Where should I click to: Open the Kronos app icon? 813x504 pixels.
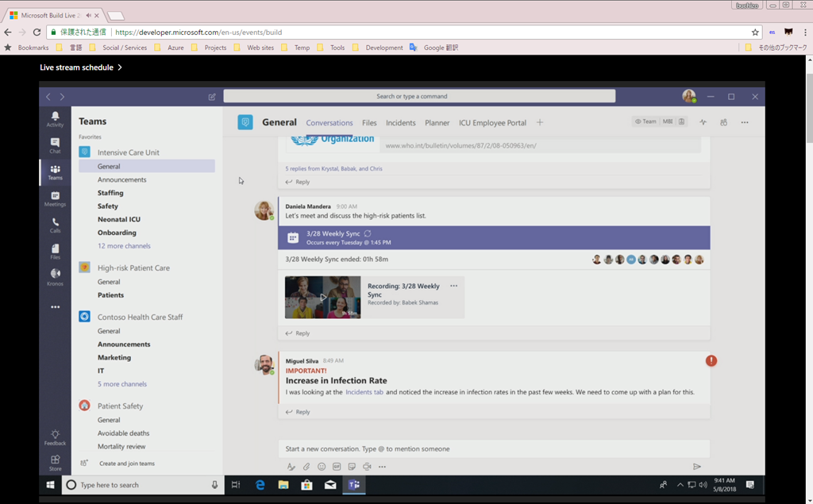click(x=55, y=276)
